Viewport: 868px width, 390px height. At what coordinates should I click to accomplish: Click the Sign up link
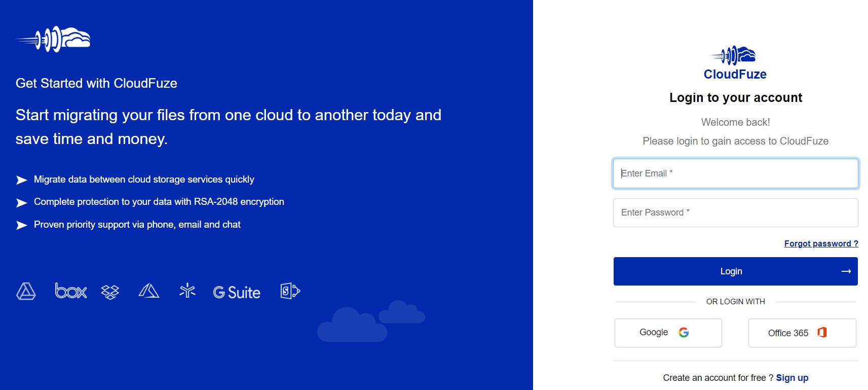[x=792, y=378]
